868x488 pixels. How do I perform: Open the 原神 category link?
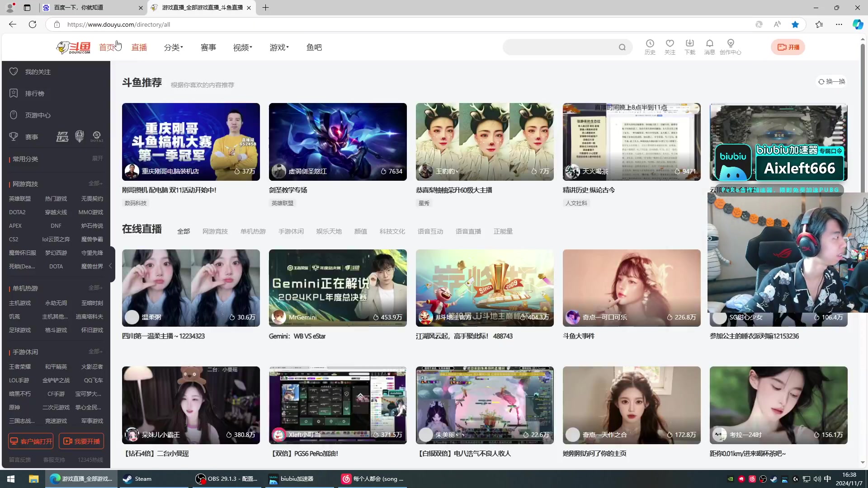pyautogui.click(x=14, y=408)
